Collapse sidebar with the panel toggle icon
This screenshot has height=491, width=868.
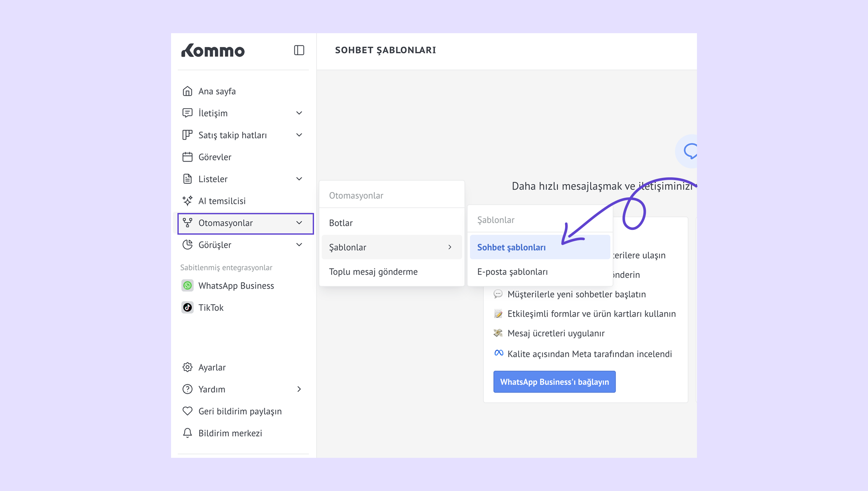[299, 50]
